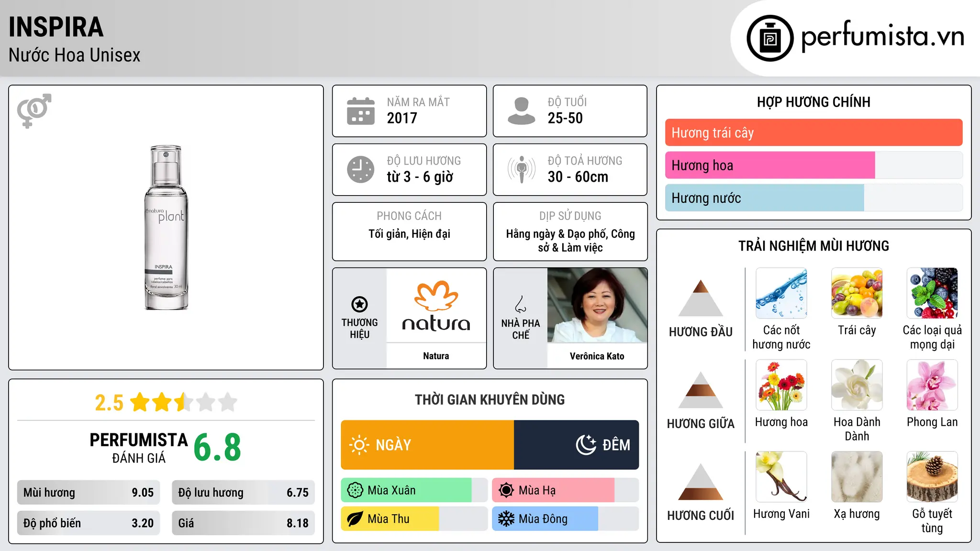
Task: Select the Hương trái cây accord bar
Action: pos(813,132)
